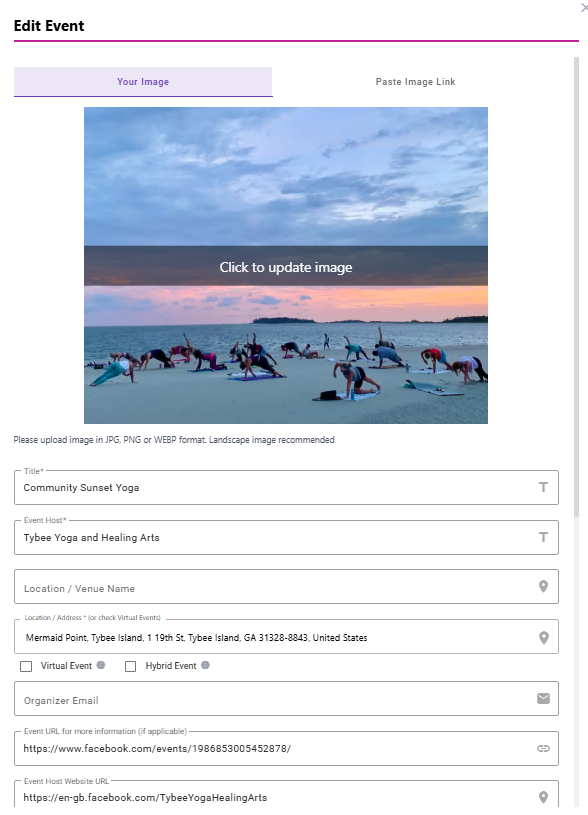Click info icon beside Hybrid Event
Screen dimensions: 588x815
[x=205, y=665]
